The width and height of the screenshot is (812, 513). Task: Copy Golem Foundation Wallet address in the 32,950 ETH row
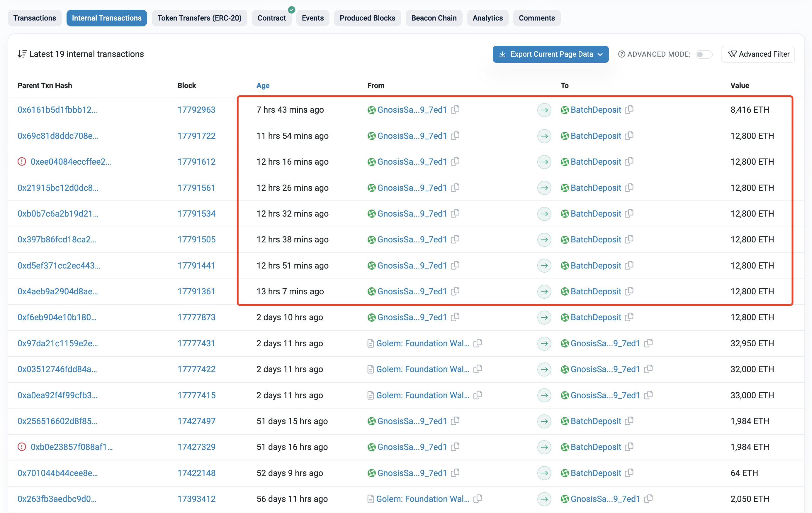pos(478,343)
